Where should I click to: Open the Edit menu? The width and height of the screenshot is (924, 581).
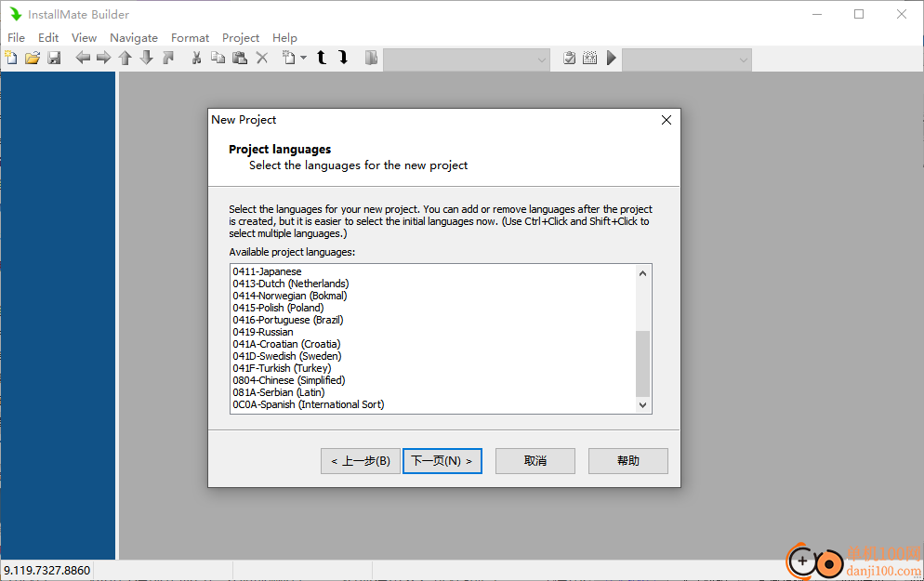[x=48, y=38]
